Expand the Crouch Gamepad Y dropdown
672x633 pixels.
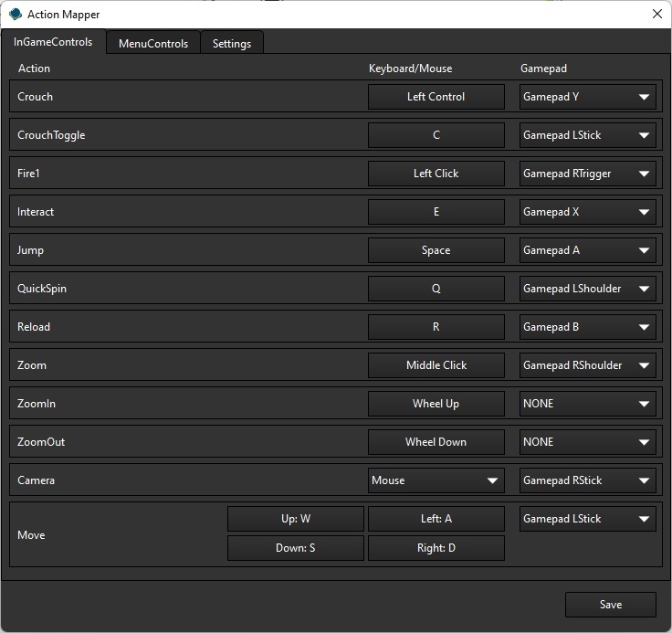[x=587, y=97]
